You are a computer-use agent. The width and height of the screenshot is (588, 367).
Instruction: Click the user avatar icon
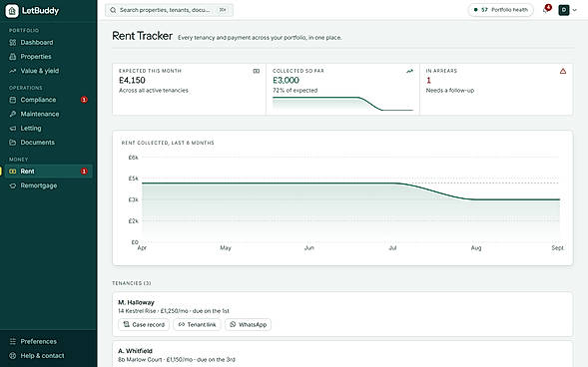[x=564, y=10]
